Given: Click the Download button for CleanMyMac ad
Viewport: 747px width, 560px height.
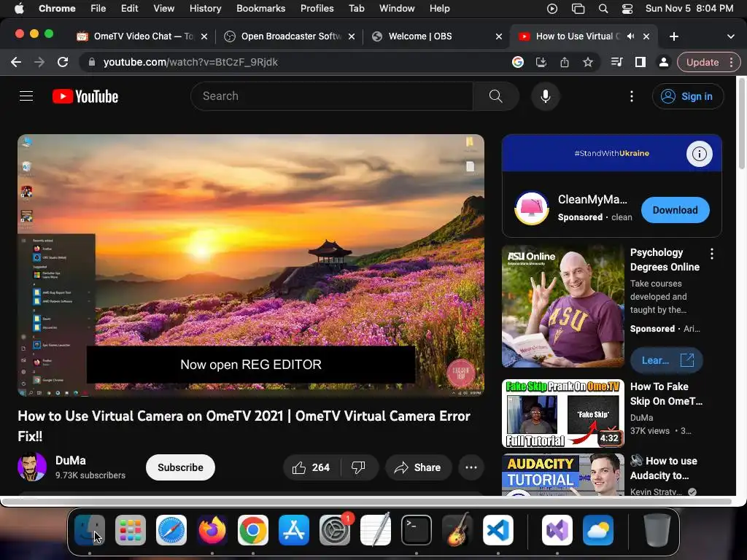Looking at the screenshot, I should (x=675, y=210).
